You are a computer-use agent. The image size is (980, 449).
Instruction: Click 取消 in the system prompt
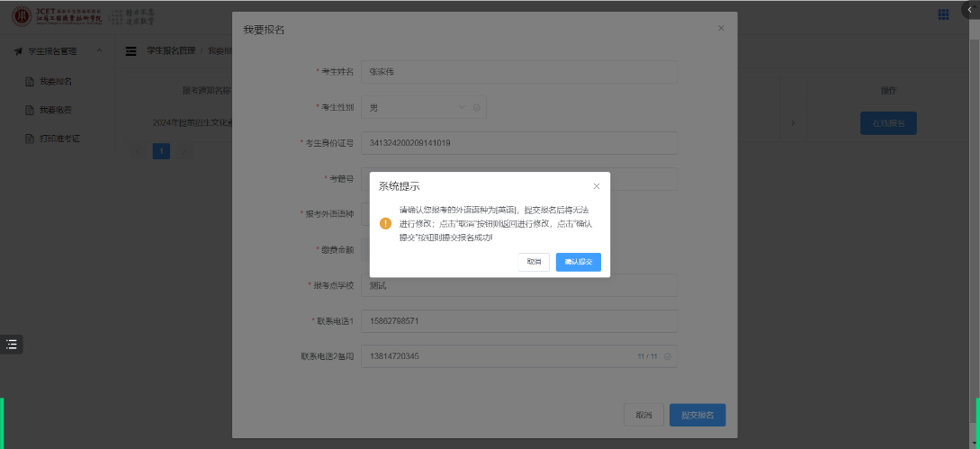point(534,262)
